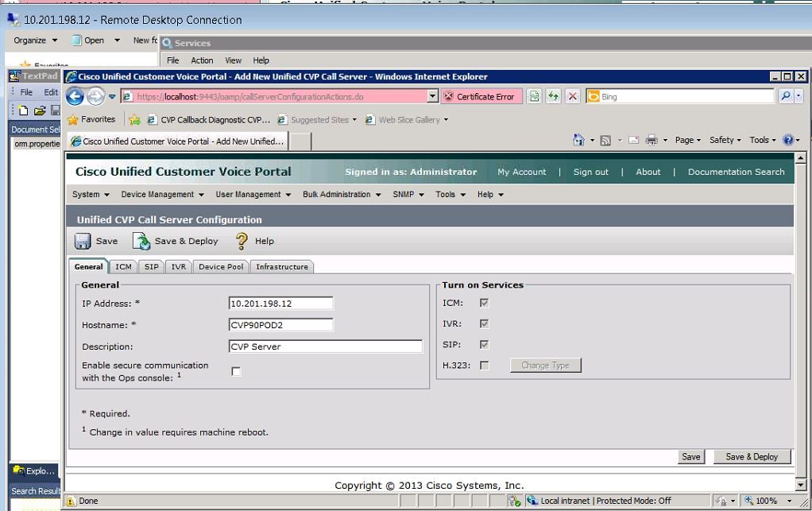Viewport: 812px width, 511px height.
Task: Click the Sign out link
Action: click(590, 172)
